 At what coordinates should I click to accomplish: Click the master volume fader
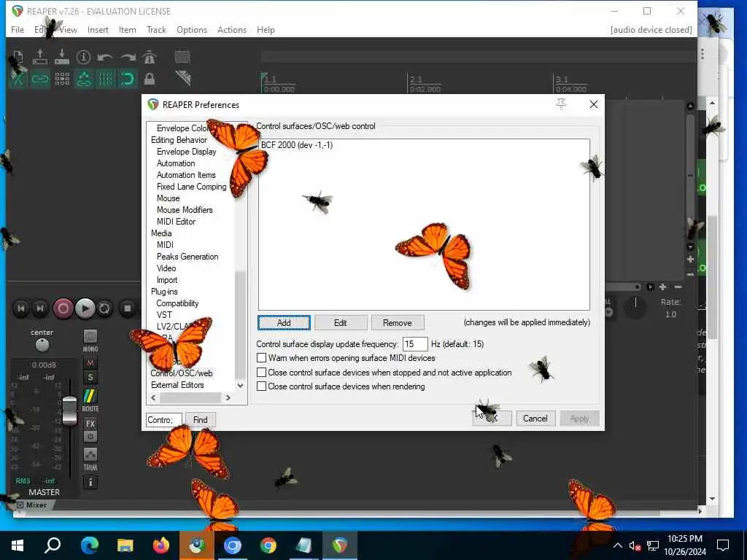69,411
